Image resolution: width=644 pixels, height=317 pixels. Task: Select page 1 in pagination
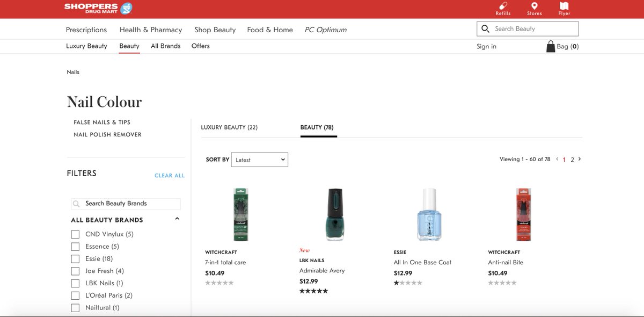pyautogui.click(x=565, y=160)
